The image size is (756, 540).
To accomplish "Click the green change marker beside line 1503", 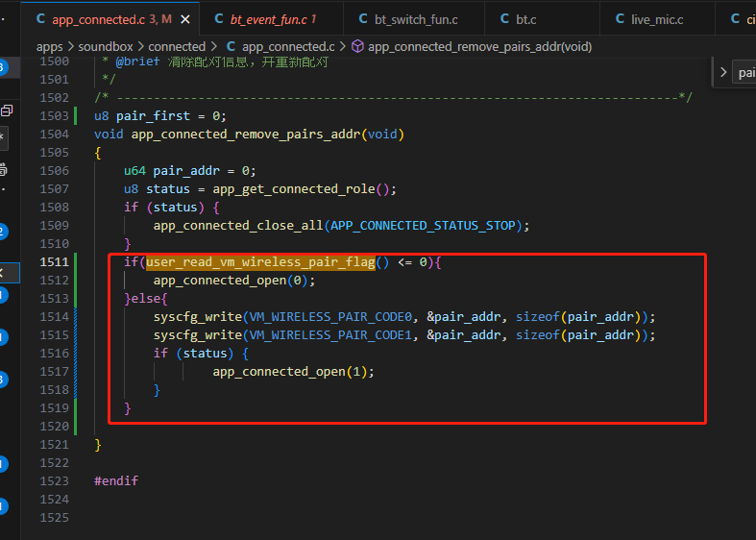I will tap(75, 115).
